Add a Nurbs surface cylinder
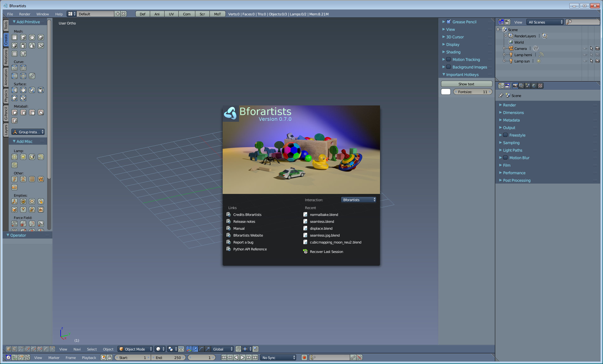Image resolution: width=603 pixels, height=364 pixels. [41, 90]
